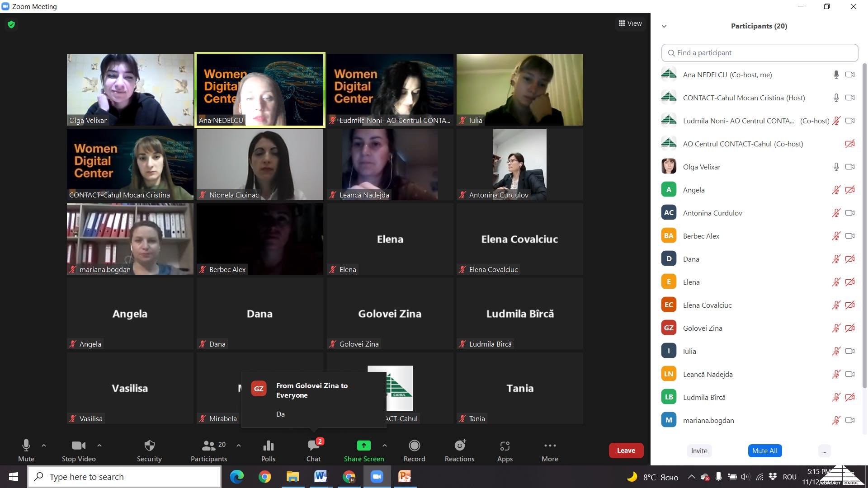868x488 pixels.
Task: Click the green encryption shield icon
Action: tap(11, 24)
